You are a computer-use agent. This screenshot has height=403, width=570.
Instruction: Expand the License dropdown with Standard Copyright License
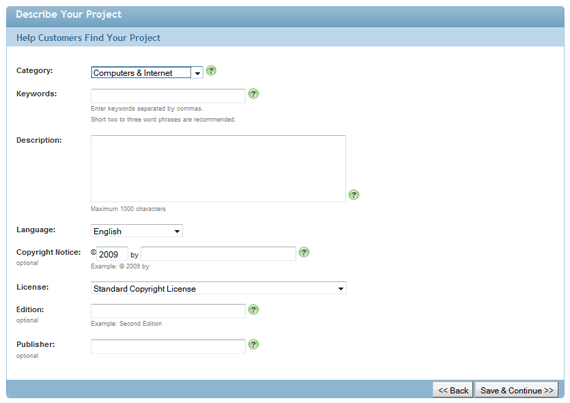[x=218, y=289]
